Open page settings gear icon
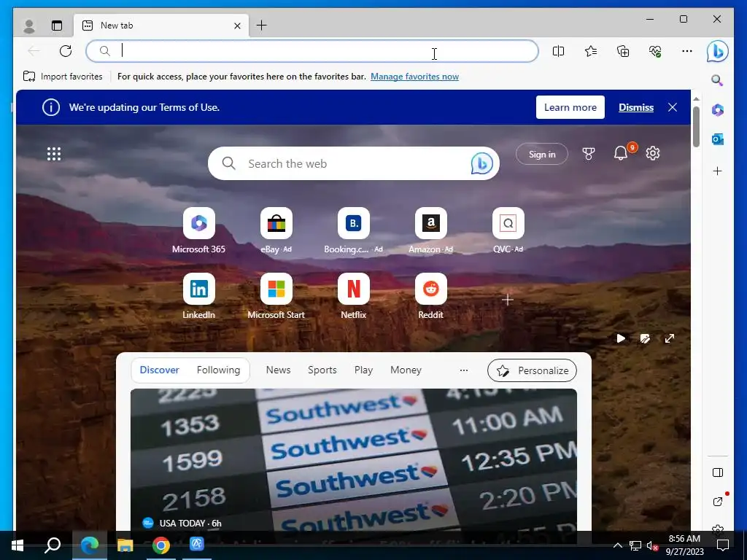Image resolution: width=747 pixels, height=560 pixels. [x=653, y=153]
